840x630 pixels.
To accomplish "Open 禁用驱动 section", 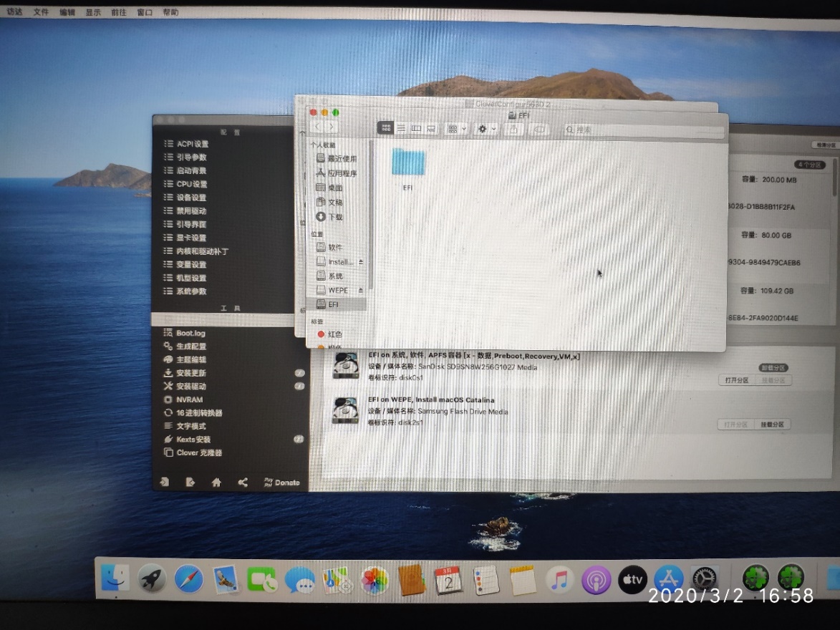I will point(185,210).
